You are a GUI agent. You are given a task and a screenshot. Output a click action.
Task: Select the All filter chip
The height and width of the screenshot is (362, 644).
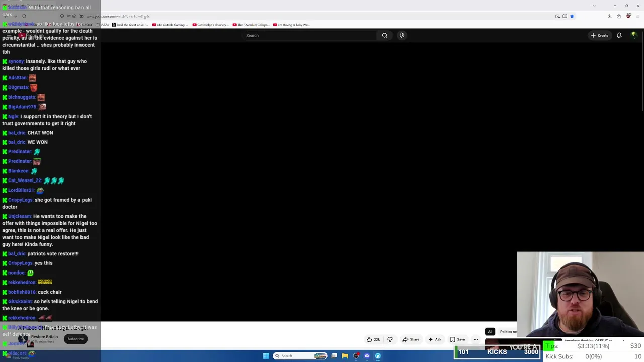(490, 332)
